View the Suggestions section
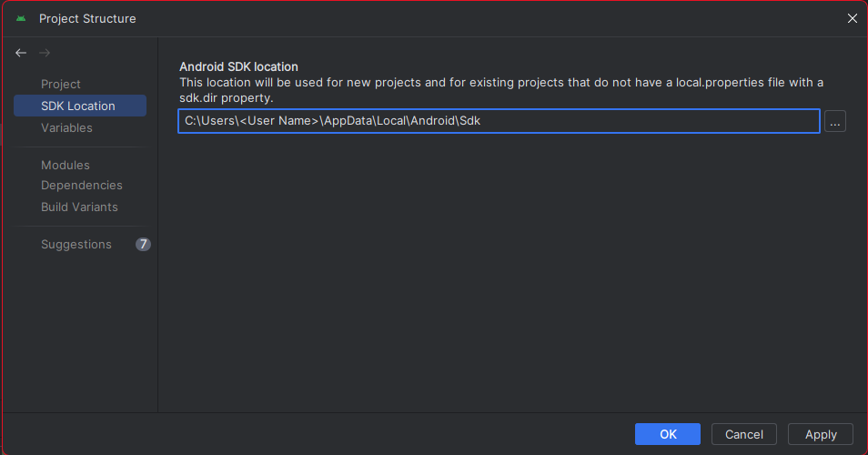The image size is (868, 455). [76, 244]
